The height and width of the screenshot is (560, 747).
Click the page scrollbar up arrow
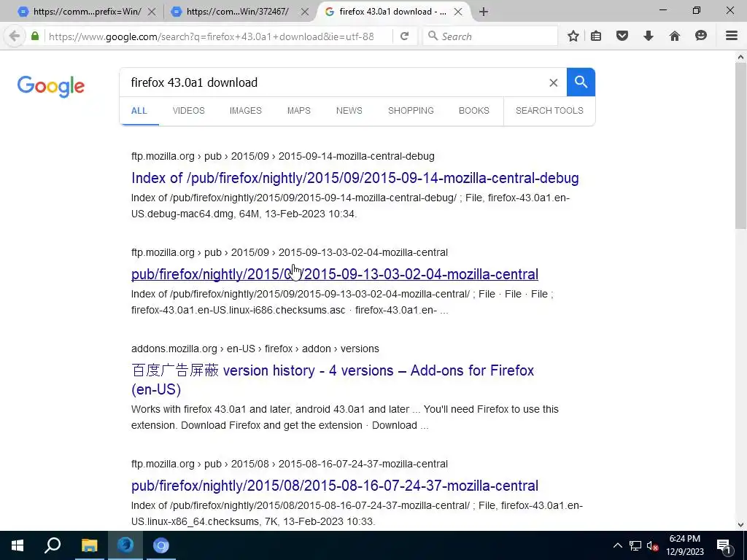(740, 57)
